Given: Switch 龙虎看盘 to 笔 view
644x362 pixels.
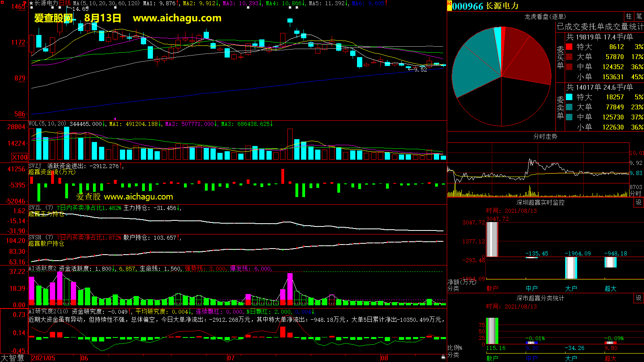Looking at the screenshot, I should click(x=639, y=16).
